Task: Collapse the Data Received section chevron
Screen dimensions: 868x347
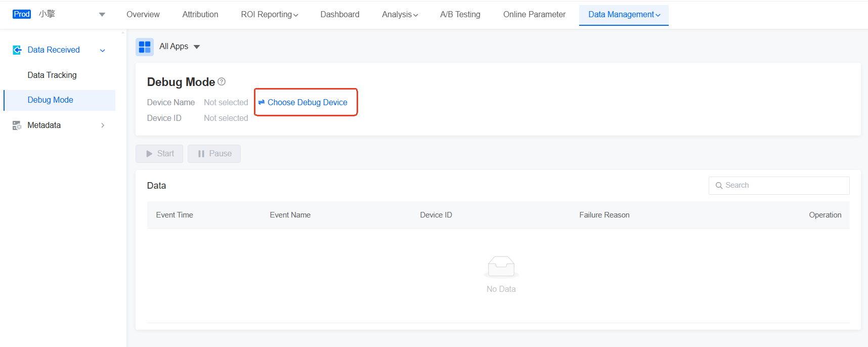Action: pos(103,51)
